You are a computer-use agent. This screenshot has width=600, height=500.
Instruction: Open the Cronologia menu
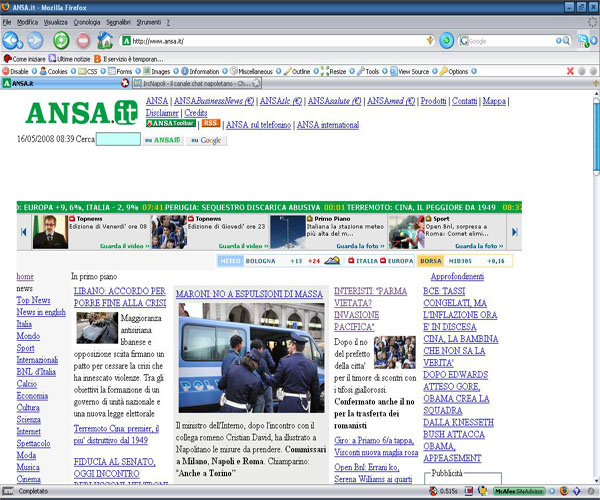tap(86, 22)
